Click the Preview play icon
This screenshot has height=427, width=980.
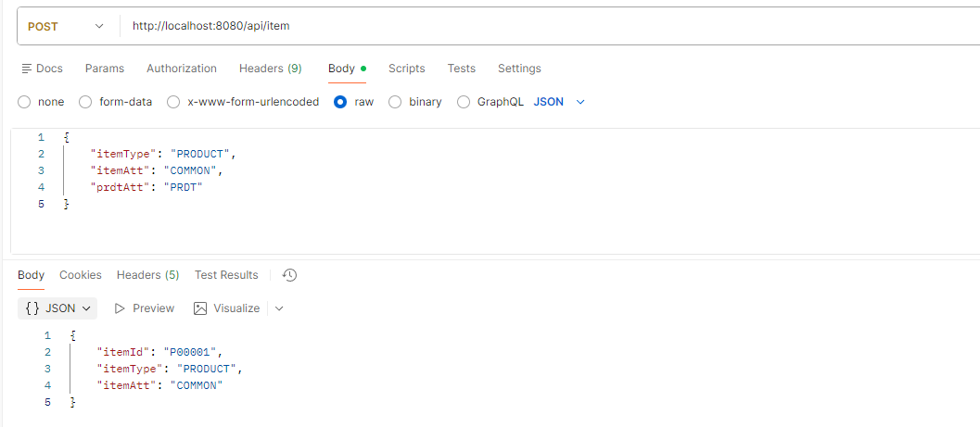pos(120,308)
